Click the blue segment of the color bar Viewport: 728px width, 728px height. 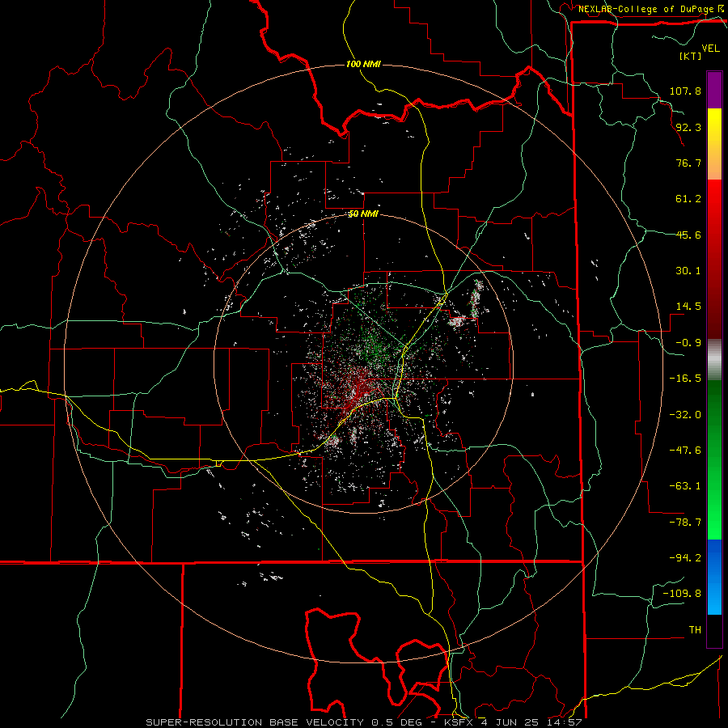point(714,577)
